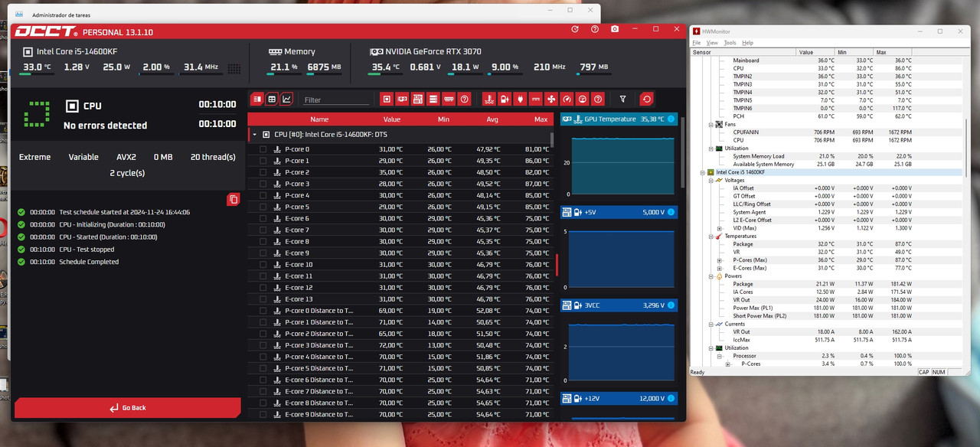This screenshot has height=447, width=980.
Task: Click the info icon on +5V graph
Action: [671, 212]
